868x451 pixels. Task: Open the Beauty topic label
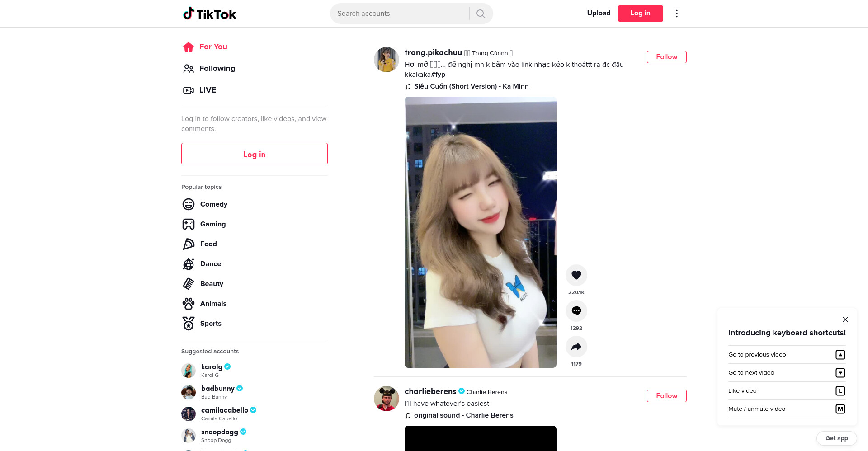(x=212, y=284)
